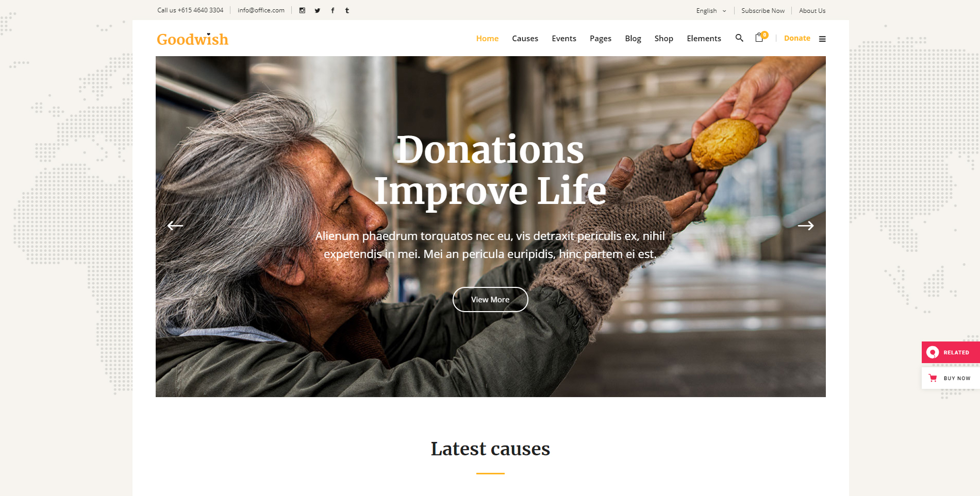Expand the English language dropdown
Image resolution: width=980 pixels, height=496 pixels.
pyautogui.click(x=711, y=11)
